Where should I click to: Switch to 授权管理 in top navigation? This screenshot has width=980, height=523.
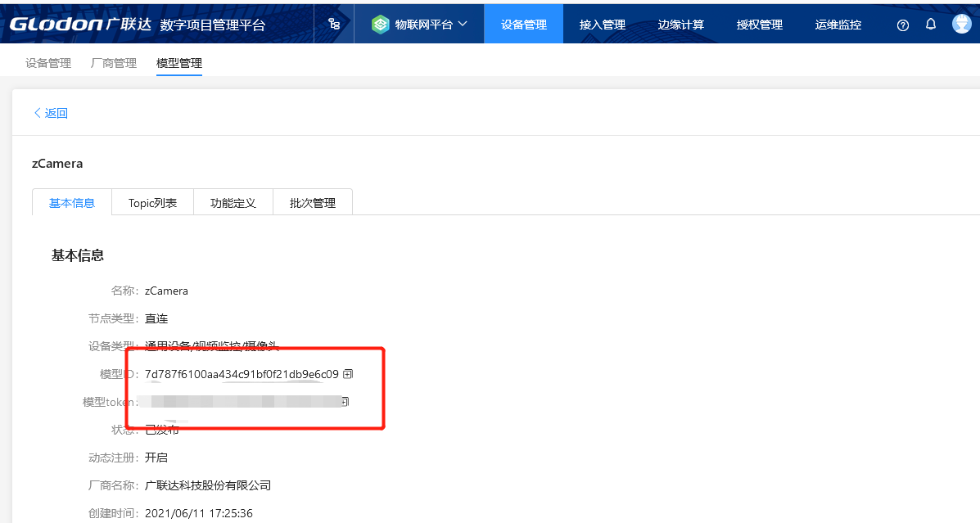(x=760, y=25)
